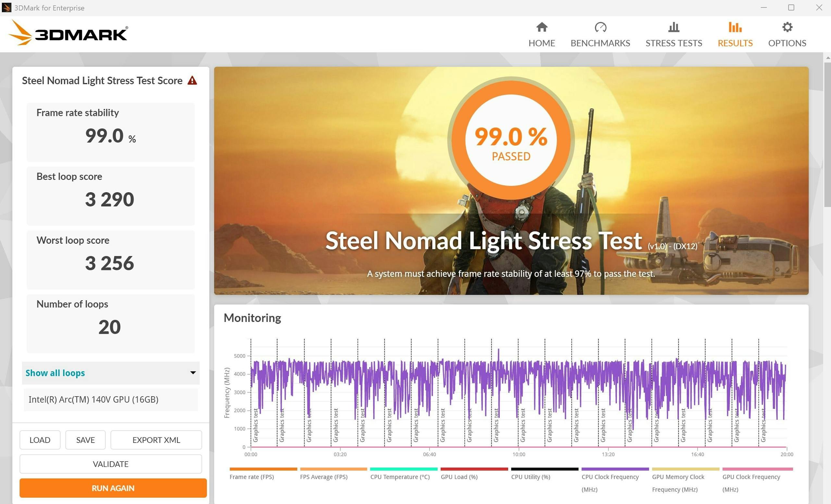This screenshot has width=831, height=504.
Task: Click the Number of loops 20 card
Action: pos(111,323)
